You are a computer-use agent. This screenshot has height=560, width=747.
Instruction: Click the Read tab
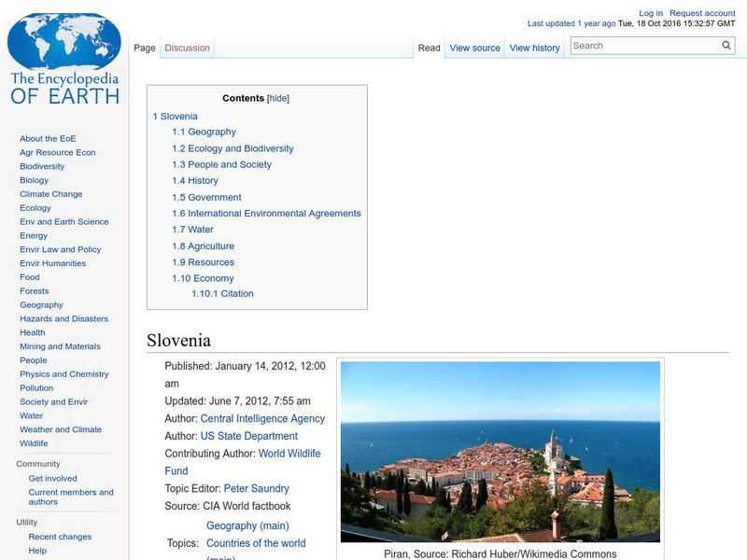(429, 47)
